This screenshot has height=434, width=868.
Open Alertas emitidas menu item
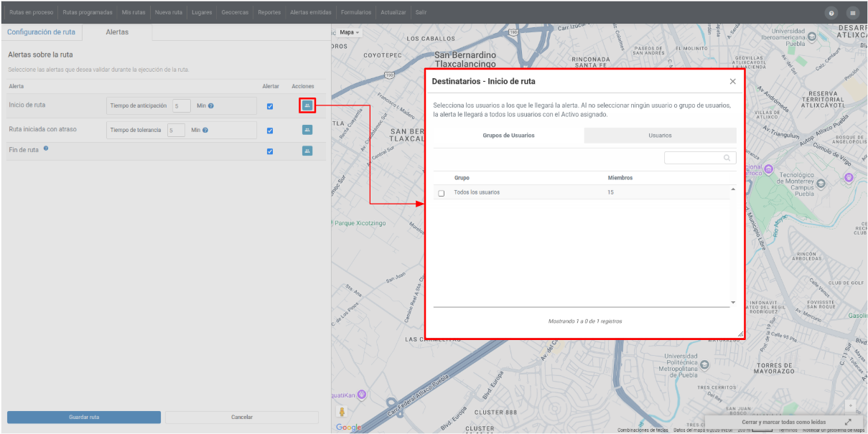[x=311, y=13]
